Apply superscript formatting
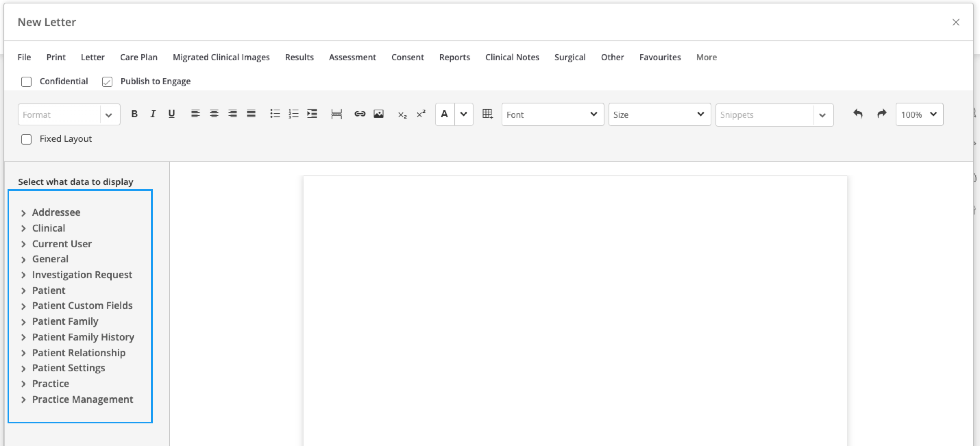 (421, 114)
